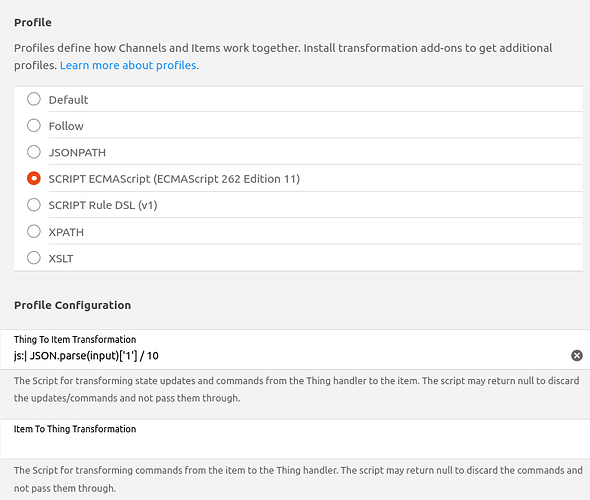Click the Item To Thing Transformation label
590x500 pixels.
click(x=75, y=429)
